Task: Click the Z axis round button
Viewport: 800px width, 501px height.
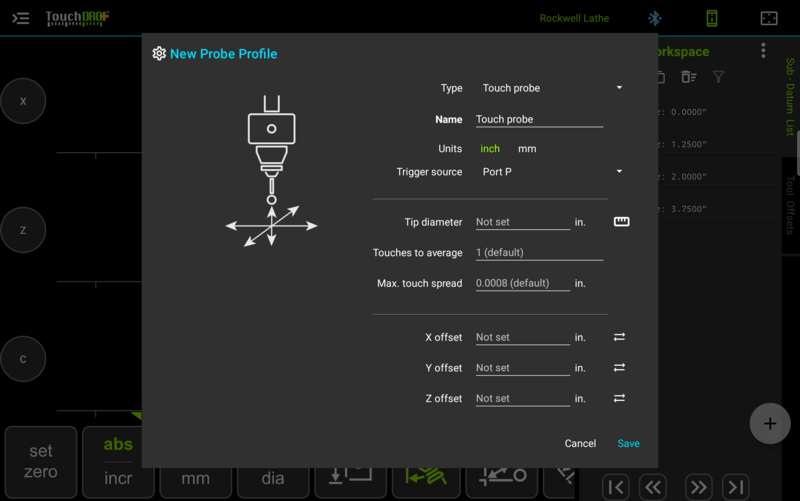Action: 23,230
